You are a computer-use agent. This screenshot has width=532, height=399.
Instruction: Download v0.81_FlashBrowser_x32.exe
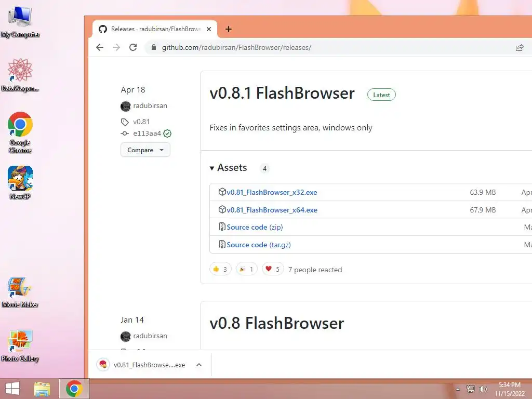pyautogui.click(x=272, y=192)
